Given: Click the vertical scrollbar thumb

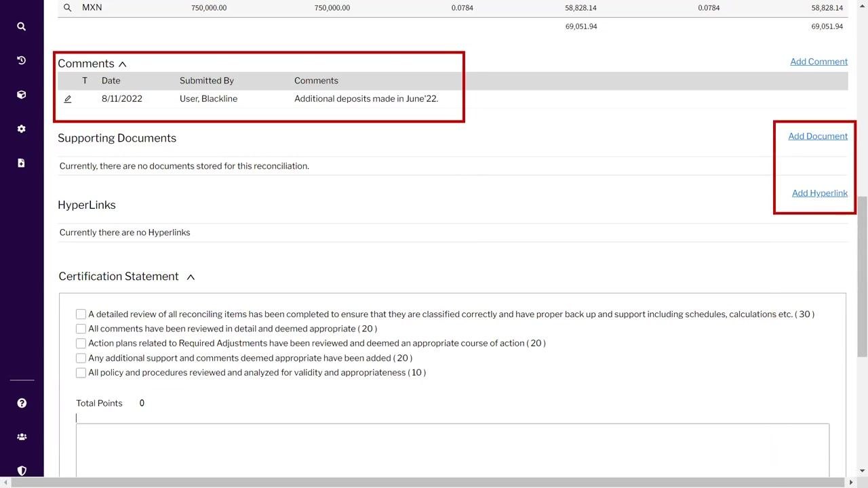Looking at the screenshot, I should [862, 277].
